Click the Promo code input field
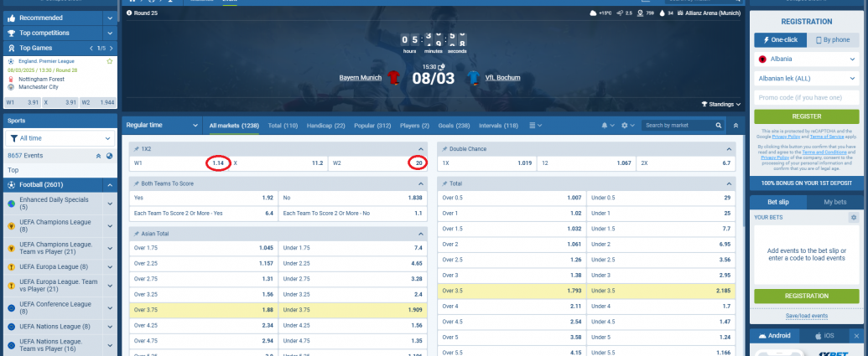 806,97
